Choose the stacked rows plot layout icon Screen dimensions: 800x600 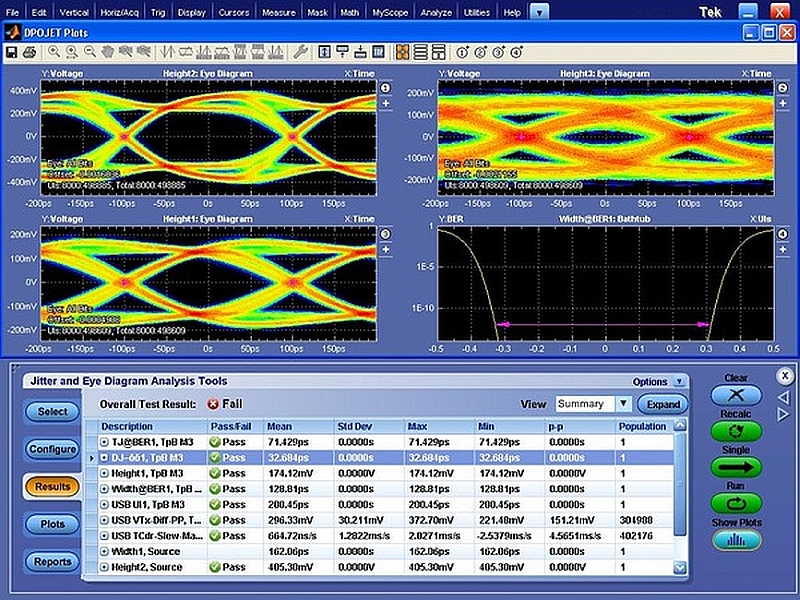[x=420, y=52]
